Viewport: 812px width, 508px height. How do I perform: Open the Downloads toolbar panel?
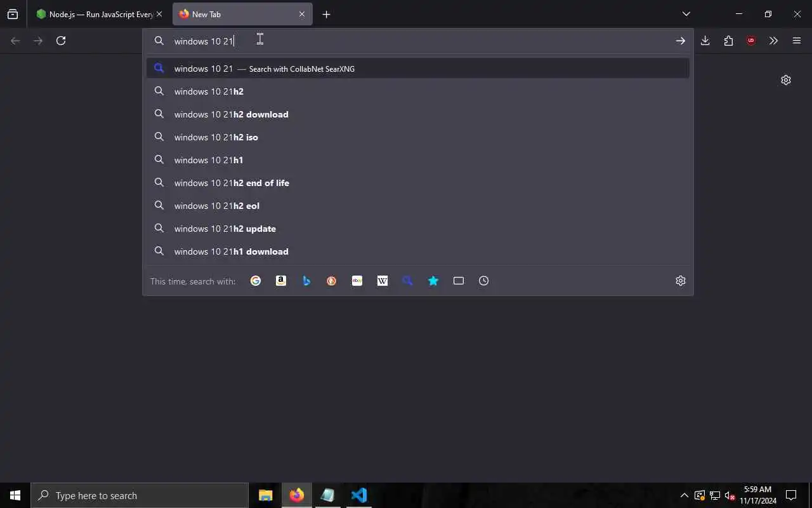click(705, 41)
